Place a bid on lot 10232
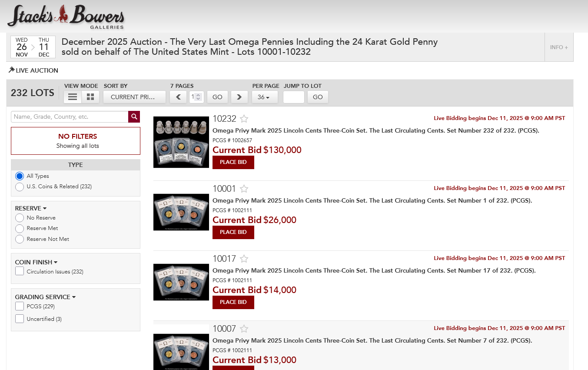The height and width of the screenshot is (370, 588). point(233,162)
